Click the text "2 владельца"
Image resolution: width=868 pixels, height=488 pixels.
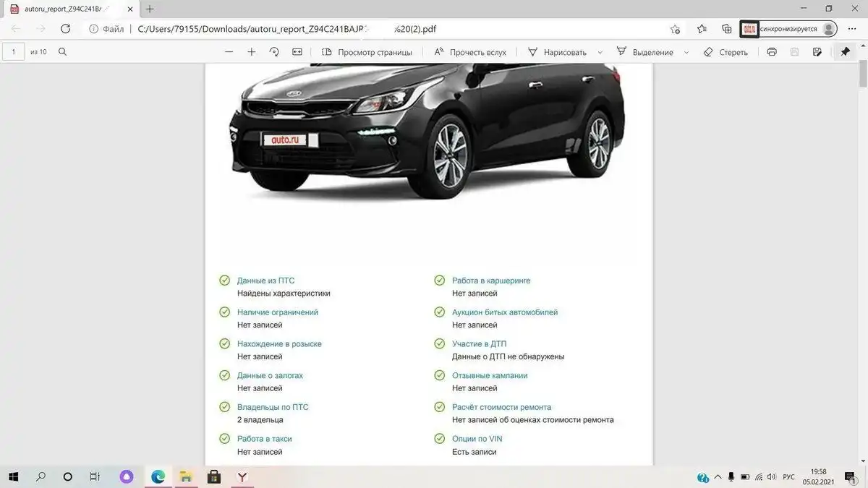click(260, 420)
